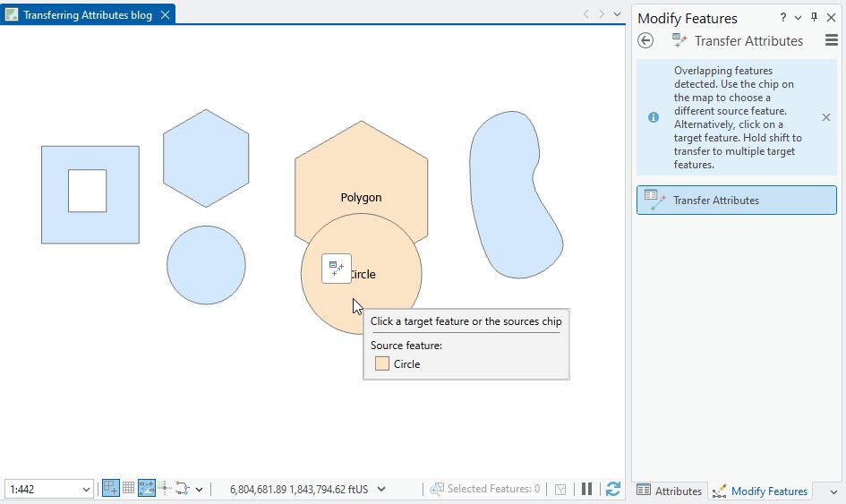Image resolution: width=846 pixels, height=504 pixels.
Task: Click the coordinates readout 6,804,681.89
Action: tap(299, 490)
